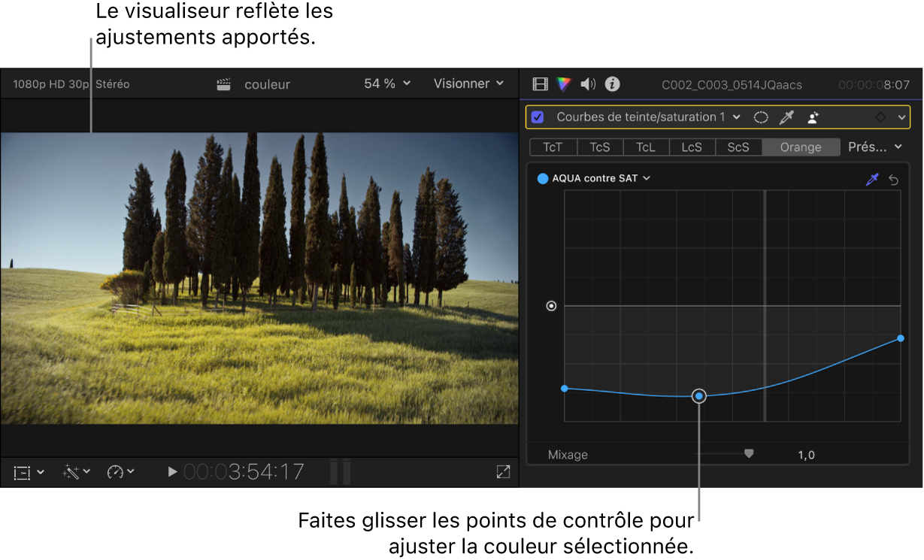Disable Courbes de teinte/saturation 1 checkbox
The width and height of the screenshot is (924, 560).
pyautogui.click(x=538, y=117)
